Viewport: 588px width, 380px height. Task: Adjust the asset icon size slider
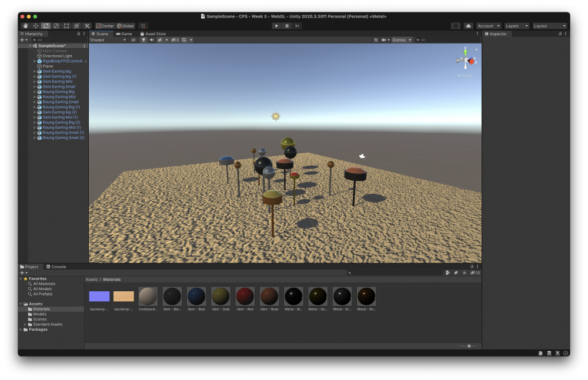point(469,346)
